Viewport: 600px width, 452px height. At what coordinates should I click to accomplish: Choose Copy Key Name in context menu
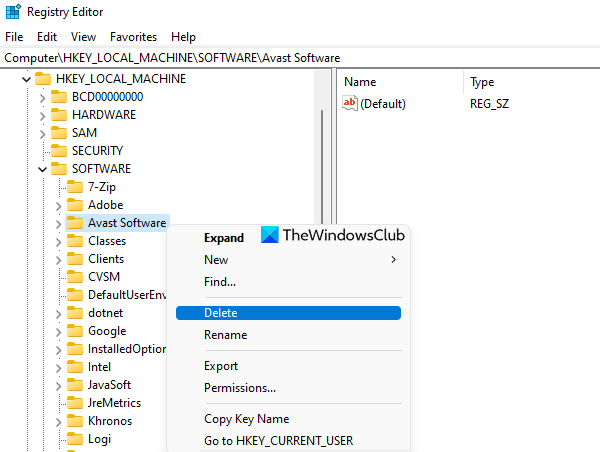[x=289, y=419]
